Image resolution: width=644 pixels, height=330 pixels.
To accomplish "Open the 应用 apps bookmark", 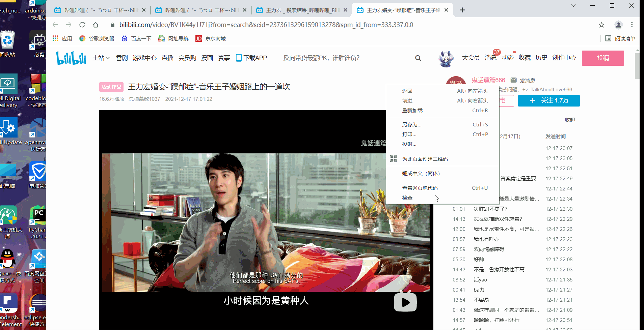I will (x=62, y=38).
